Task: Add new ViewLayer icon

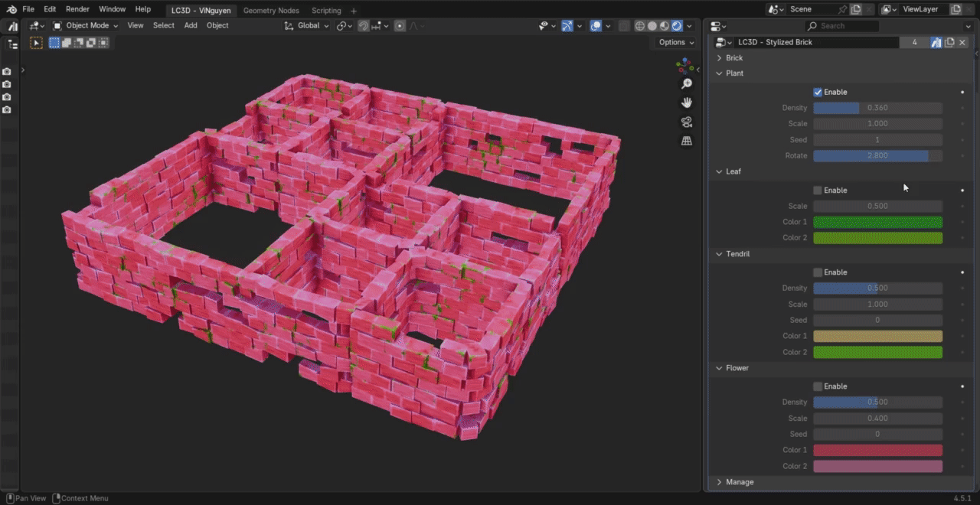Action: click(x=955, y=9)
